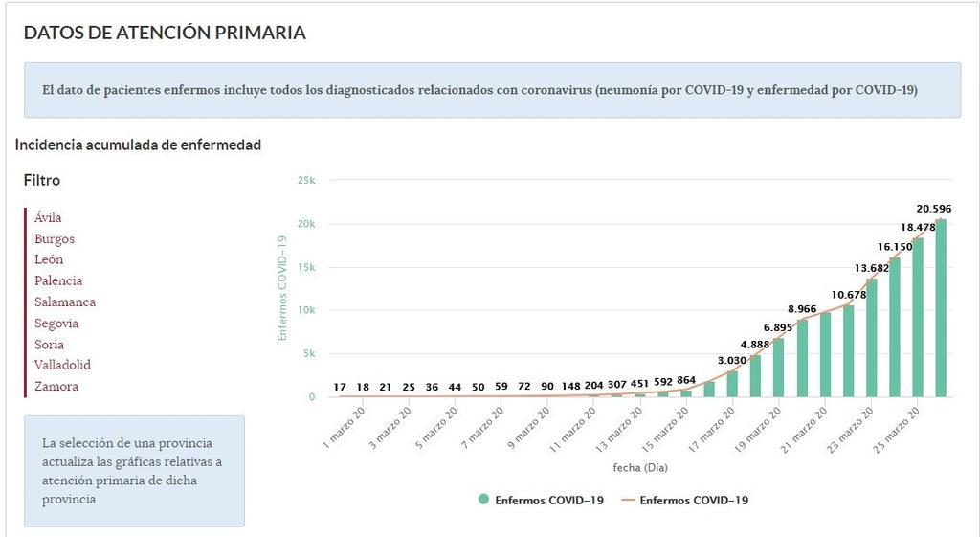Screen dimensions: 980x537
Task: Select the bar with value 16.150
Action: click(x=895, y=327)
